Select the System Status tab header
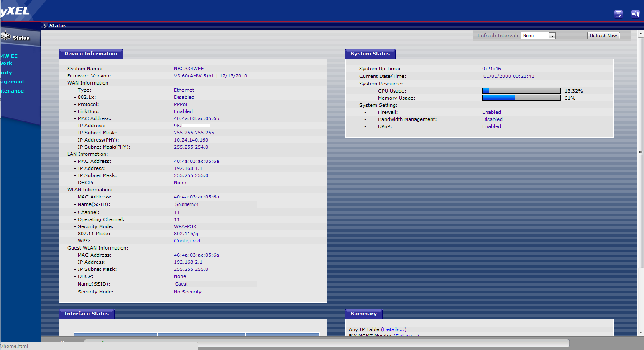This screenshot has height=350, width=644. tap(370, 54)
